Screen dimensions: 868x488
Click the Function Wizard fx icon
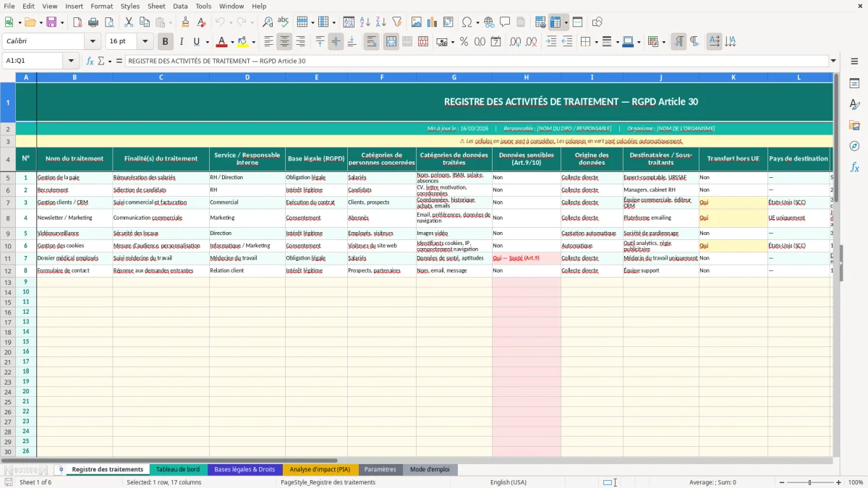click(x=90, y=61)
